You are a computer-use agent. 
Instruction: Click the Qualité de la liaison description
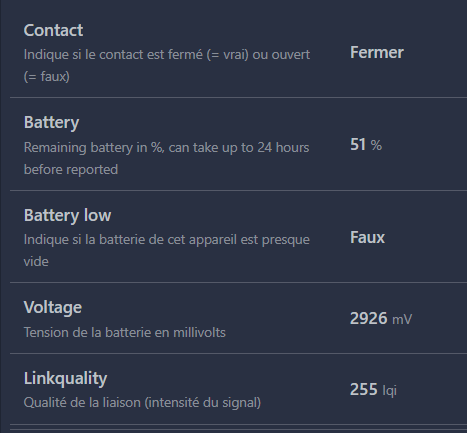(x=142, y=403)
